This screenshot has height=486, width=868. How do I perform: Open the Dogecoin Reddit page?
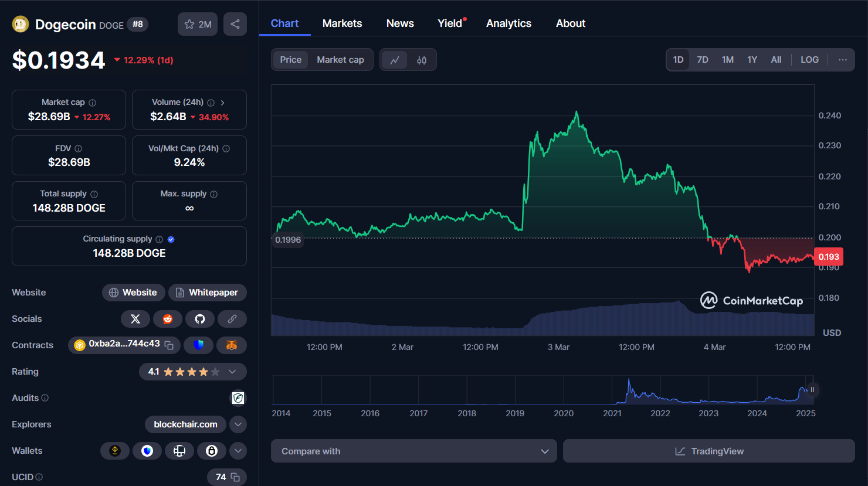(168, 318)
